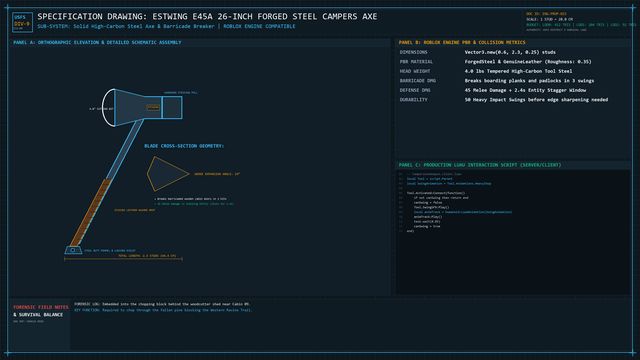Click the DURABILITY row label
Viewport: 640px width, 360px height.
pyautogui.click(x=413, y=100)
